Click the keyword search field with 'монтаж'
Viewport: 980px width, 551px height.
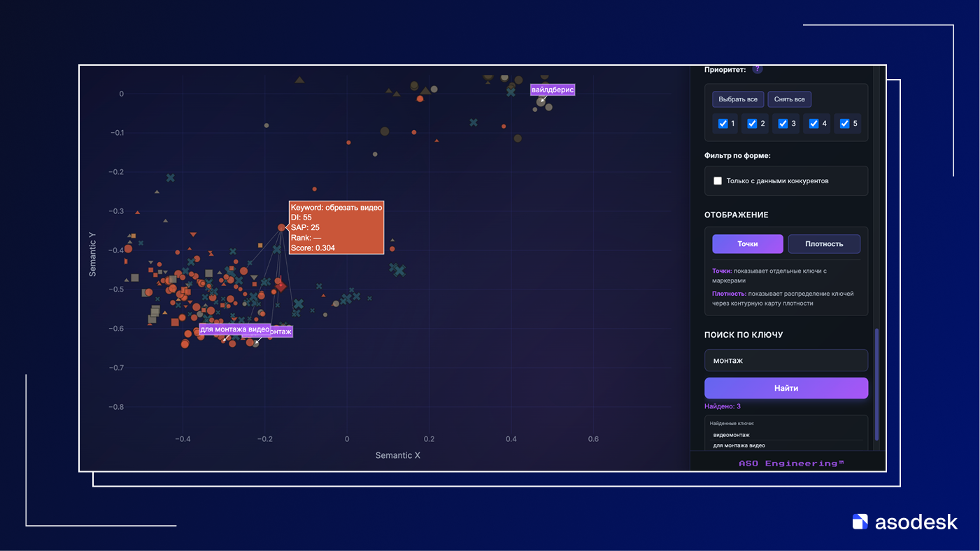[786, 361]
